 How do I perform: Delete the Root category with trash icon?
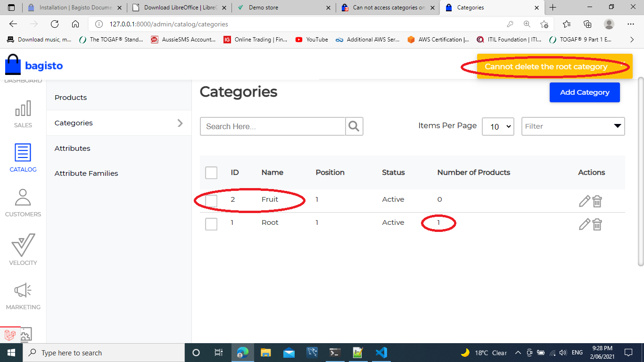[597, 224]
